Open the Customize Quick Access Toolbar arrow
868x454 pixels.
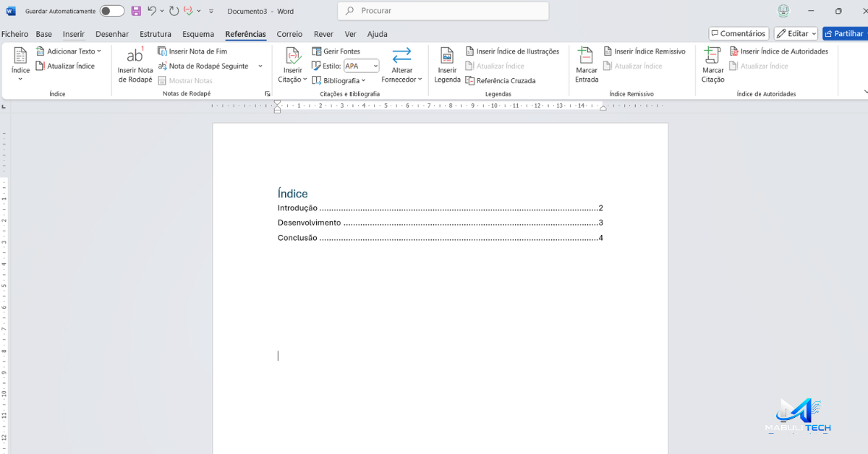coord(211,12)
